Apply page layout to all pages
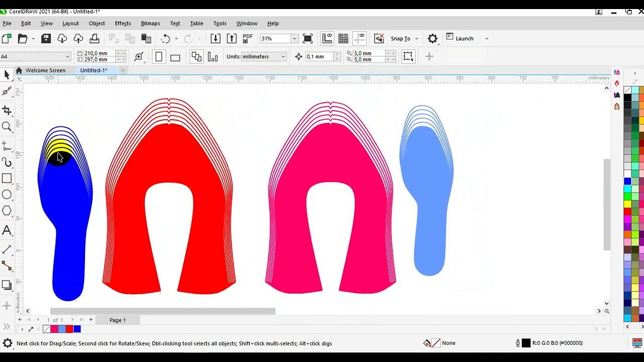This screenshot has height=362, width=644. (196, 57)
